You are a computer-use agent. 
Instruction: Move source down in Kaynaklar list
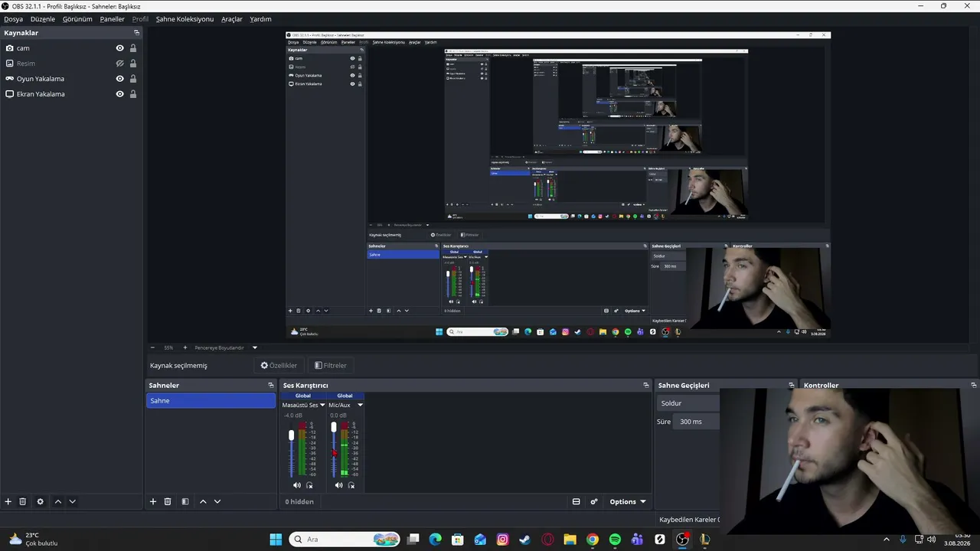tap(72, 502)
